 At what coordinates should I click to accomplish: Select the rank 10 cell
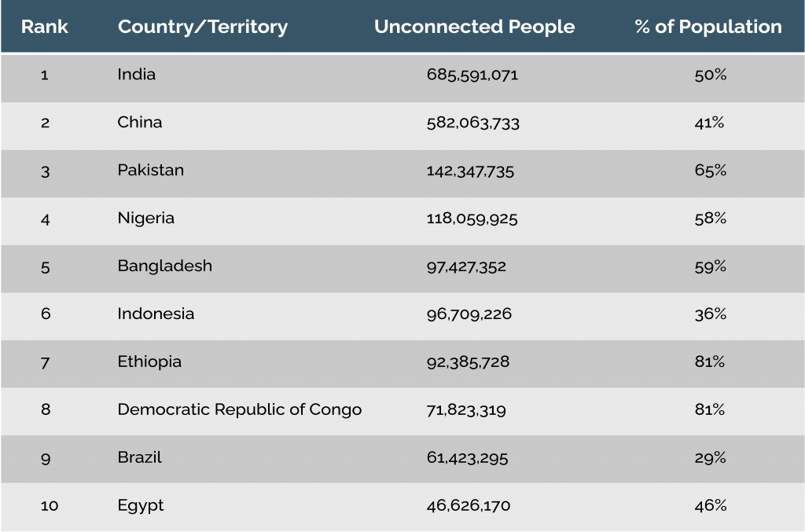click(50, 506)
